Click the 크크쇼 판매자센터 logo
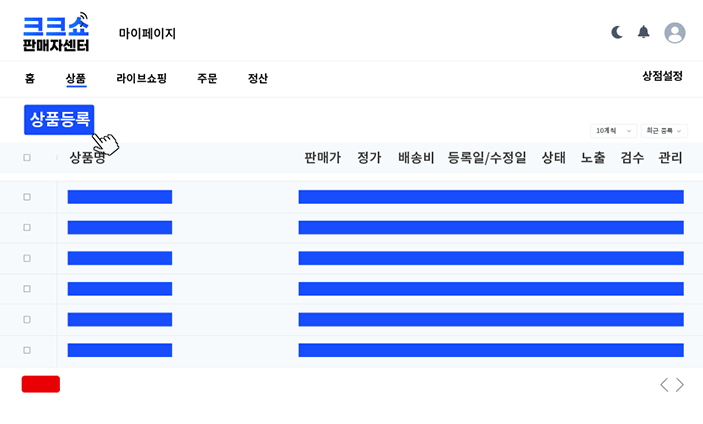This screenshot has width=703, height=424. tap(56, 33)
